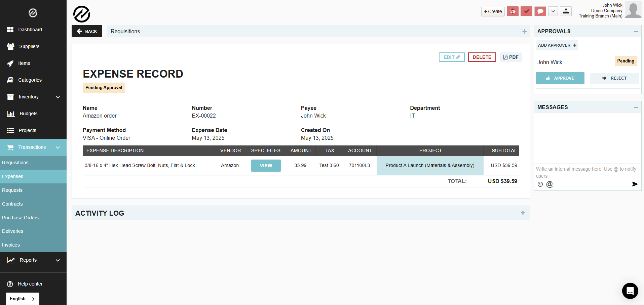Click John Wick's Pending status badge
The image size is (644, 305).
[x=626, y=61]
